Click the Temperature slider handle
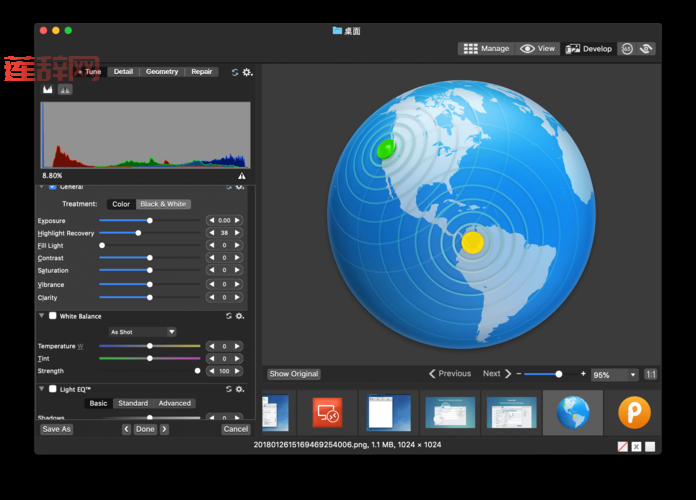The image size is (696, 500). point(150,346)
